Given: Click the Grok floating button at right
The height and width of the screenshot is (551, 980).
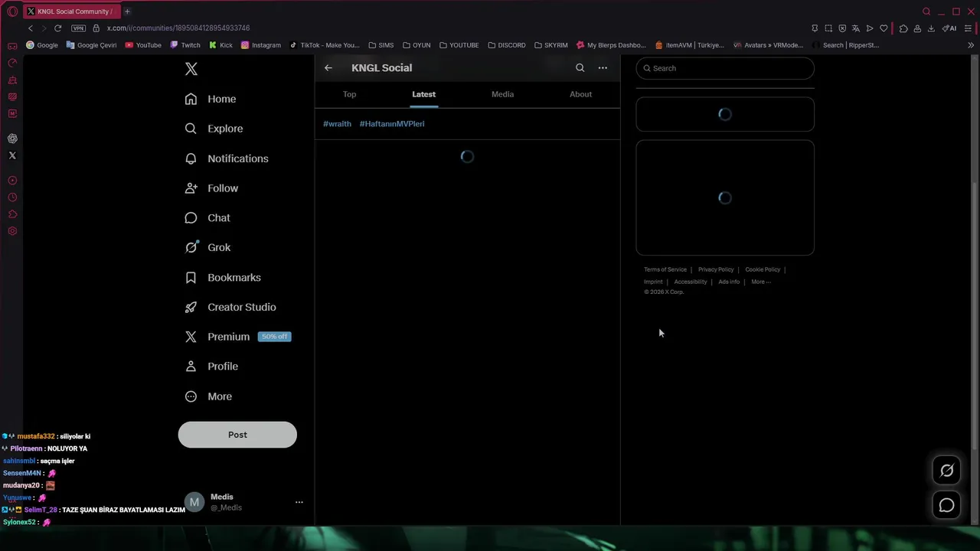Looking at the screenshot, I should pos(947,471).
